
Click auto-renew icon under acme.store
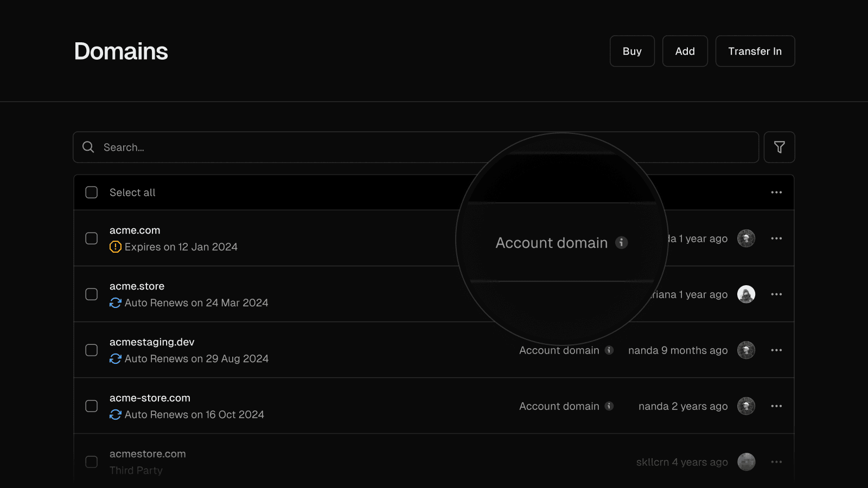(115, 303)
